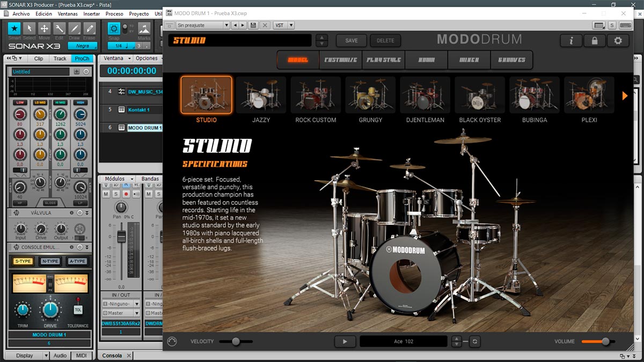Open the ROOM tab
This screenshot has height=362, width=644.
[427, 60]
